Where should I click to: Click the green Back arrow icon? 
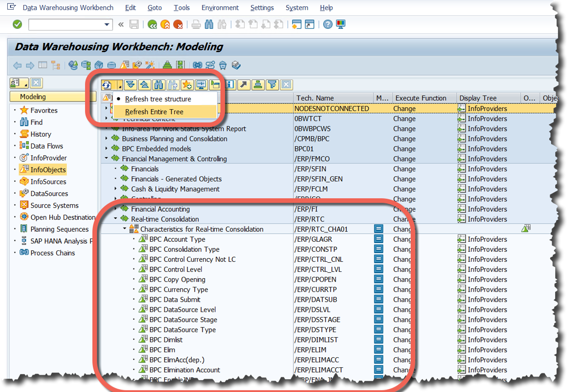click(x=152, y=24)
